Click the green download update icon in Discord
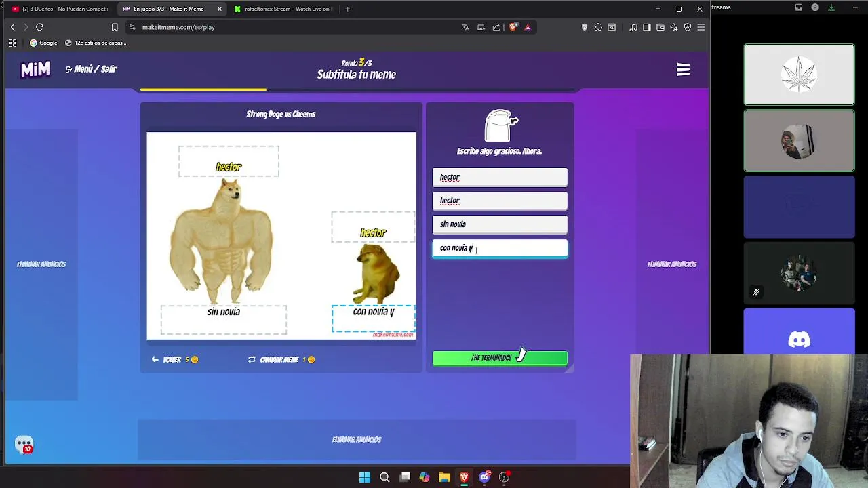The height and width of the screenshot is (488, 868). (831, 7)
